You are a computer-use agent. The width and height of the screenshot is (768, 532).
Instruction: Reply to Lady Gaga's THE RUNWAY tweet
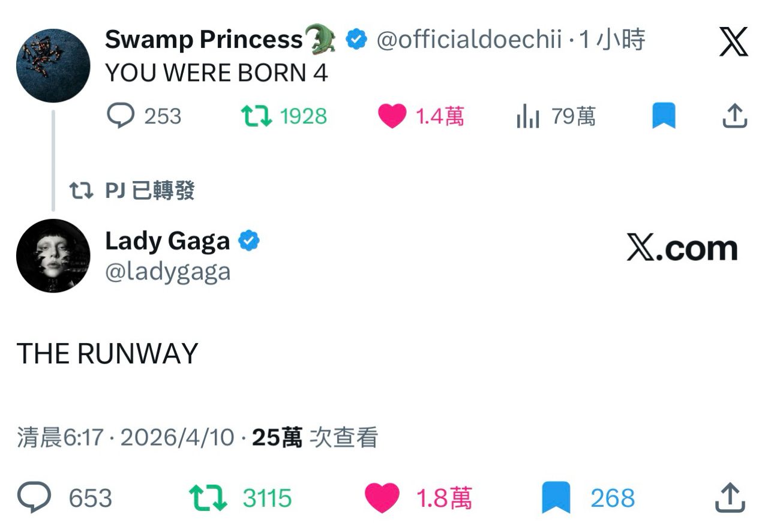tap(65, 498)
